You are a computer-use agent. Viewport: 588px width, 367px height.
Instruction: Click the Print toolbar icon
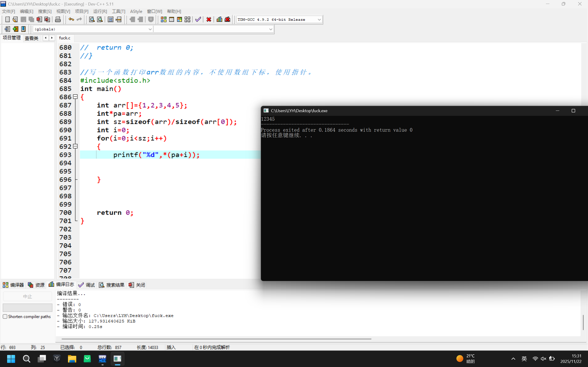click(x=58, y=19)
